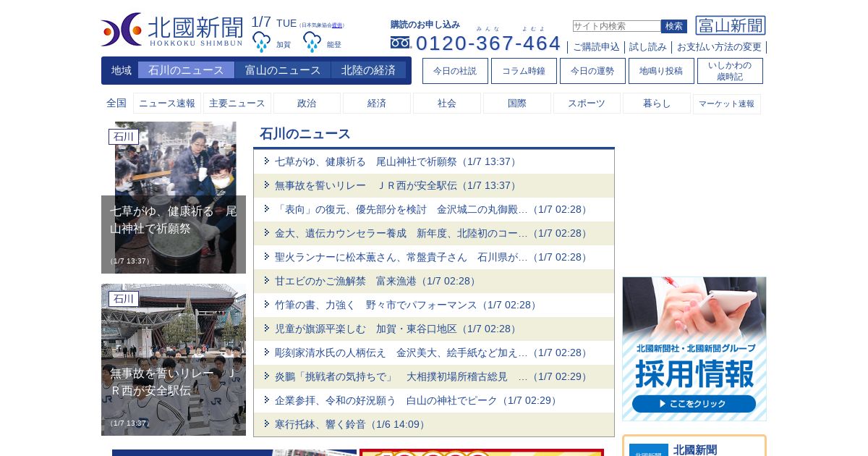Click the 地域 label in the navigation bar
Screen dimensions: 868x456
click(122, 70)
